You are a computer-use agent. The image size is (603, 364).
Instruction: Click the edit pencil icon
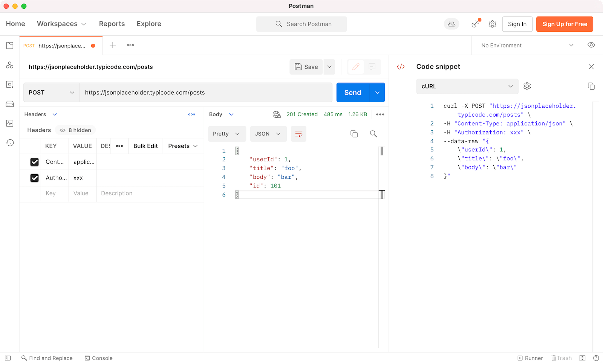(x=356, y=67)
